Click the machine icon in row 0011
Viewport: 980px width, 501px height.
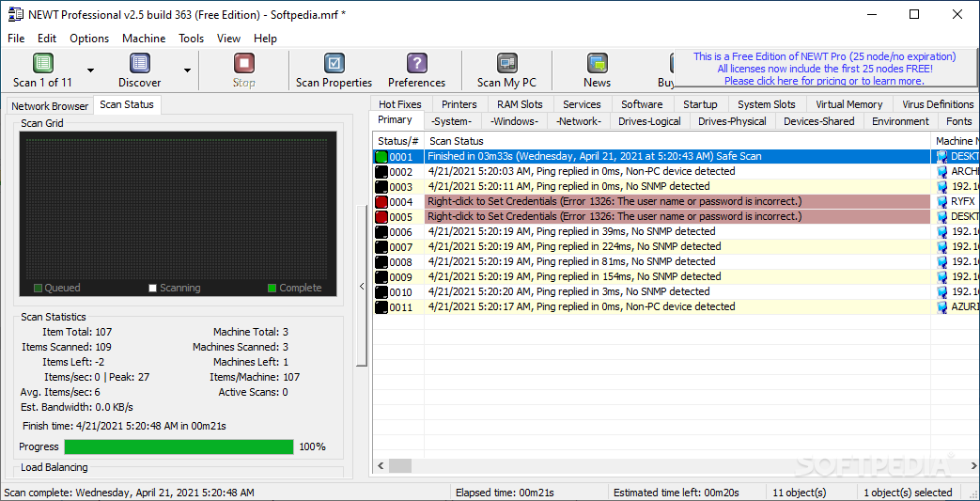(941, 306)
